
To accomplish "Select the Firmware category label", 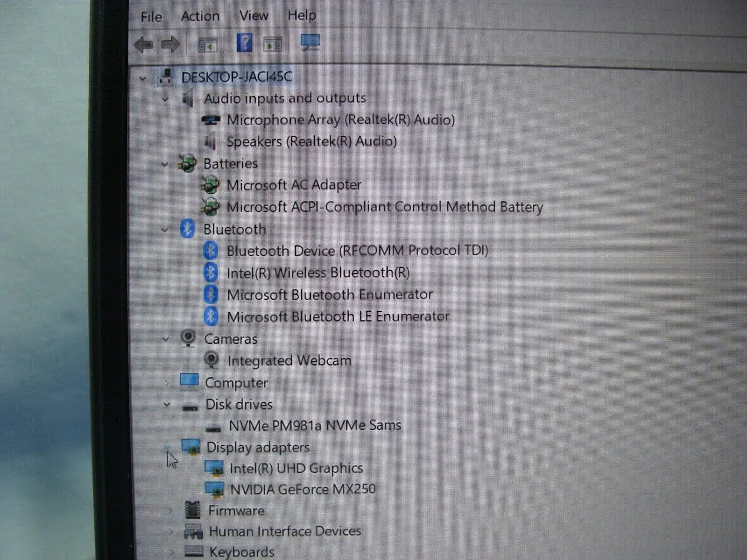I will tap(236, 511).
